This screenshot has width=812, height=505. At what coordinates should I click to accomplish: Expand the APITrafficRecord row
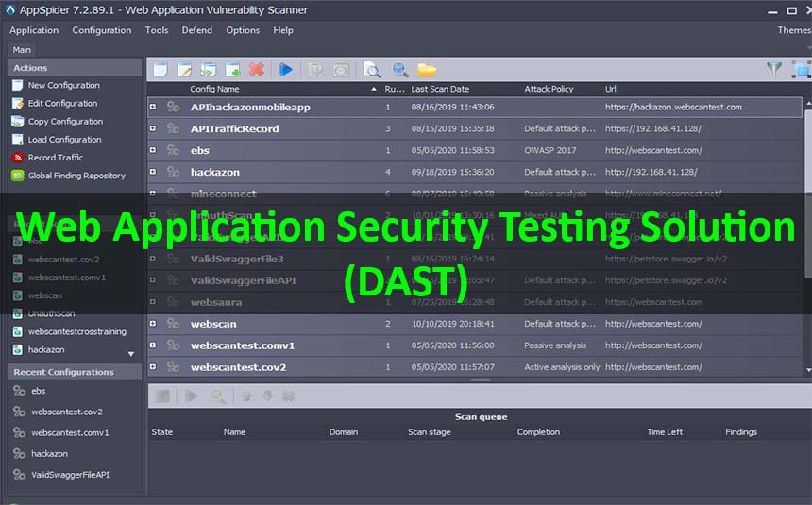click(x=153, y=128)
